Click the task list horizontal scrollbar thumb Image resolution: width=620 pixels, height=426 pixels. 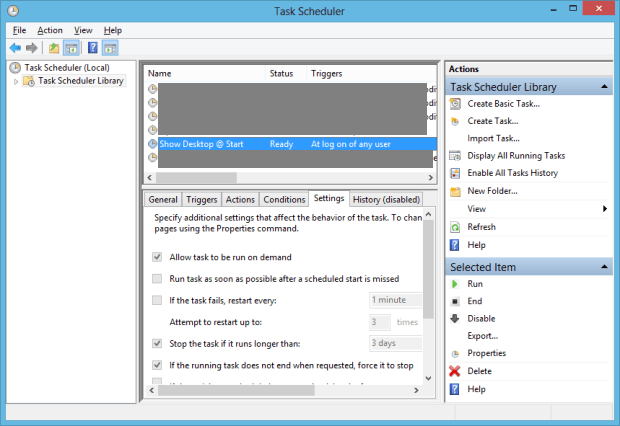click(x=197, y=178)
